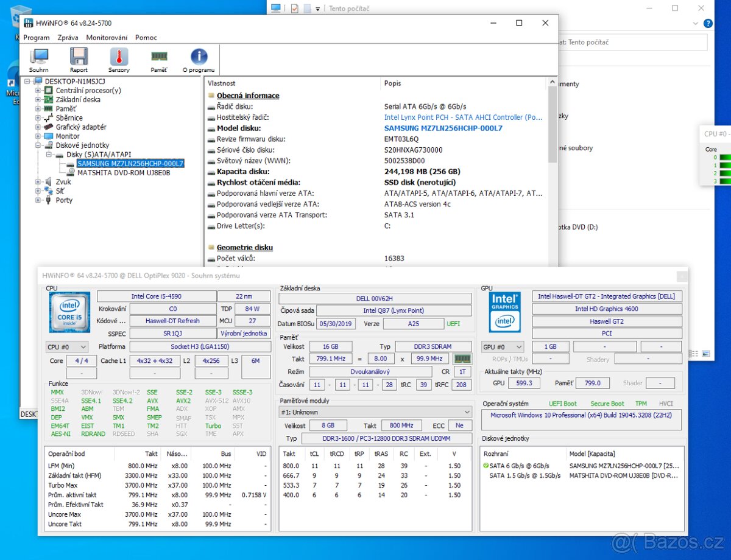Click the TPM status indicator

pos(643,403)
